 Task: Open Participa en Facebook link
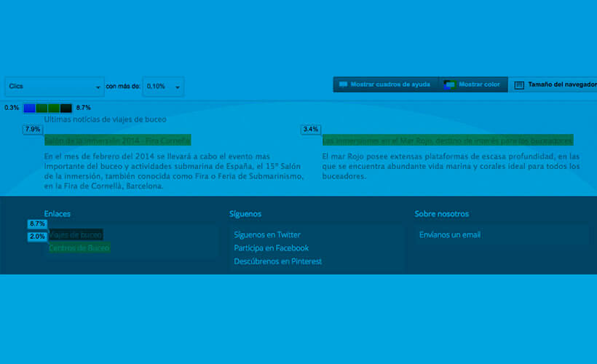(272, 248)
